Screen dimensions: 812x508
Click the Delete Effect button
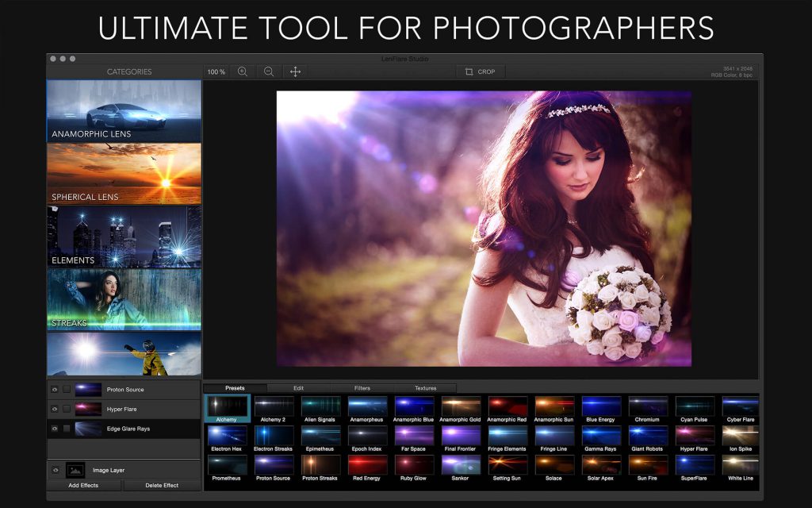coord(163,485)
